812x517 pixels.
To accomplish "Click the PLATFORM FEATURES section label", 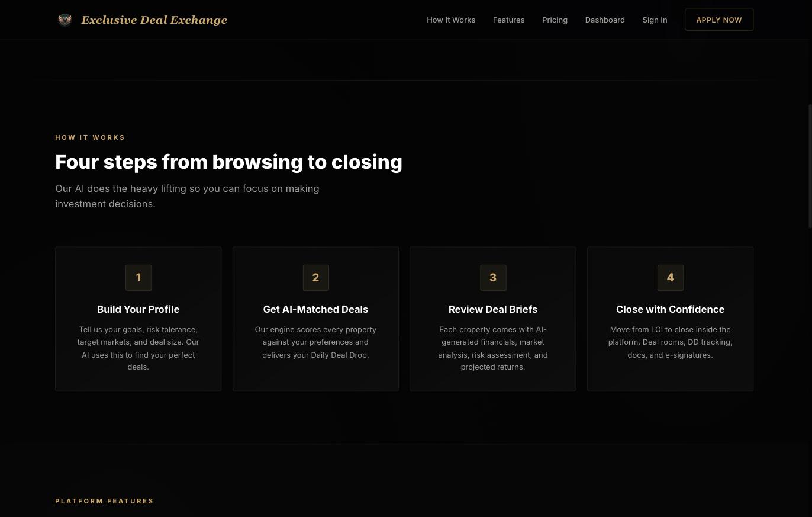I will pos(105,501).
